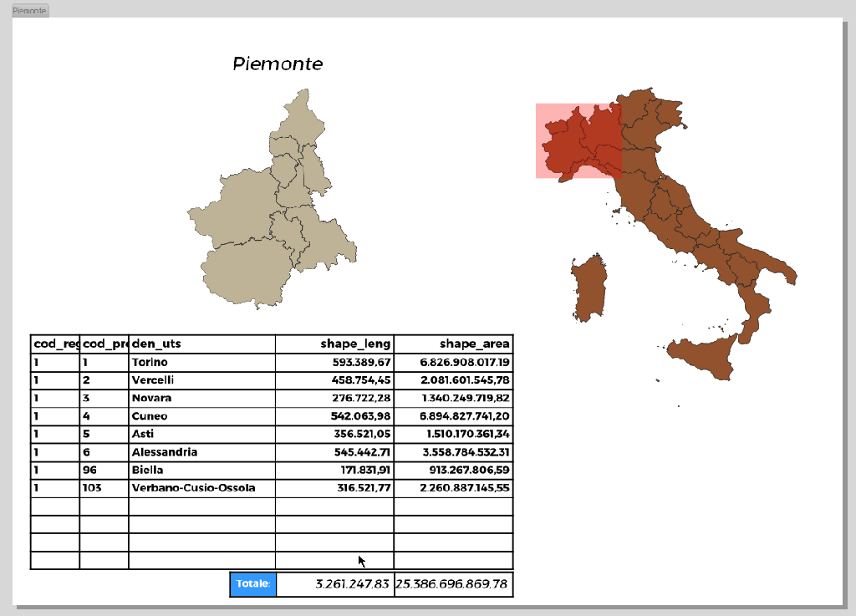Click the den_uts column header
This screenshot has height=616, width=856.
pyautogui.click(x=156, y=344)
